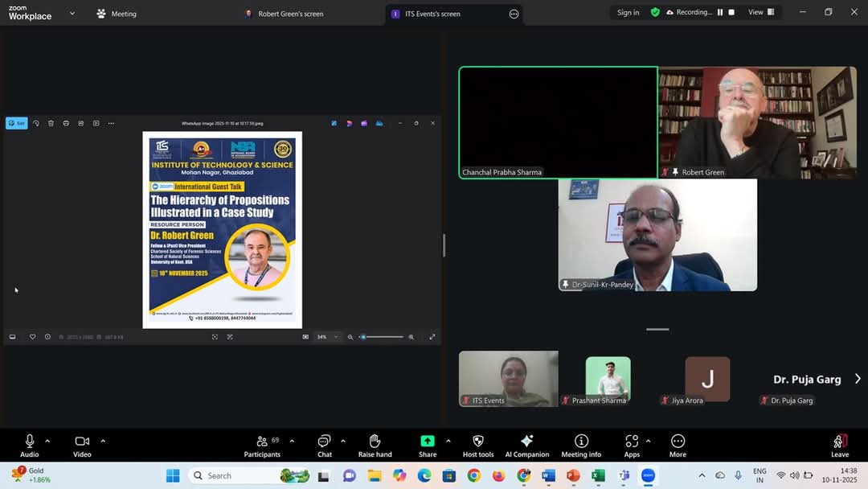Open Meeting info
The image size is (868, 489).
(x=581, y=445)
